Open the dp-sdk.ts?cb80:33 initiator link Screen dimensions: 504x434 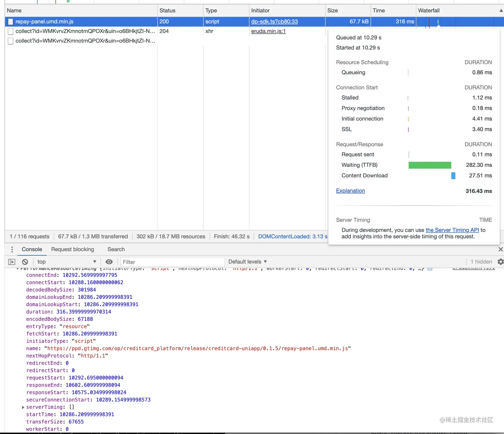(274, 22)
